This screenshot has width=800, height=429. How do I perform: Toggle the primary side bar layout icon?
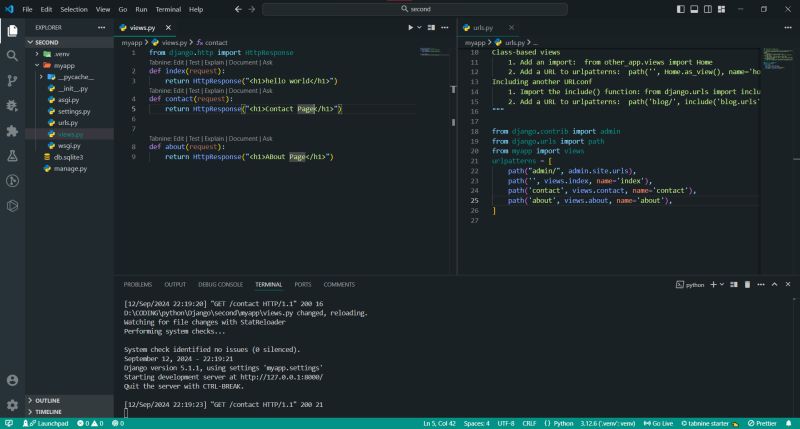[x=681, y=9]
